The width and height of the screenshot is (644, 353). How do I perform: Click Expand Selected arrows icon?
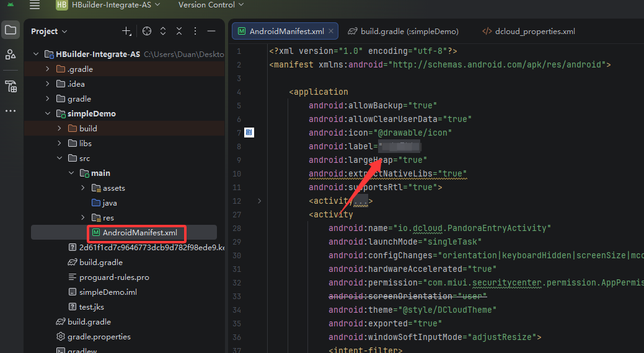pyautogui.click(x=163, y=31)
